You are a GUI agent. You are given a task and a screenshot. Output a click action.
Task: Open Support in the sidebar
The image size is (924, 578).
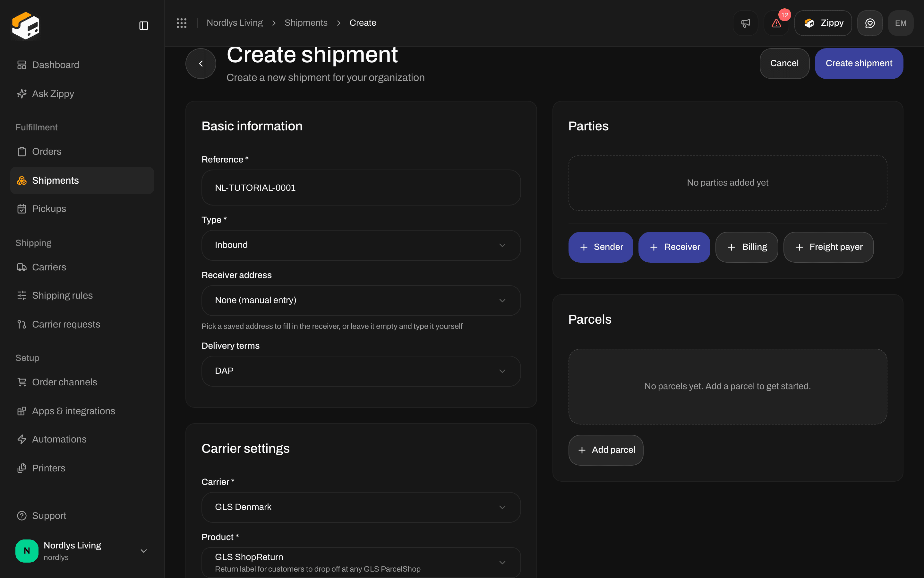82,516
